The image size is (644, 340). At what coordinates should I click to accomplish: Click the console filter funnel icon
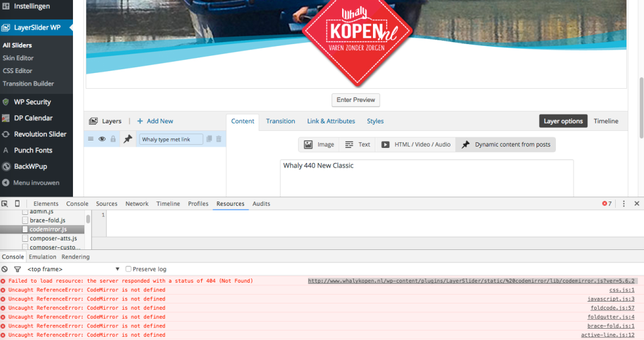[17, 269]
